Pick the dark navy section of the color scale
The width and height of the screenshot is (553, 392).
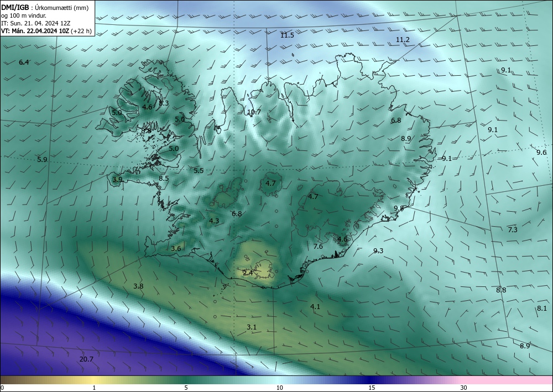[x=371, y=380]
